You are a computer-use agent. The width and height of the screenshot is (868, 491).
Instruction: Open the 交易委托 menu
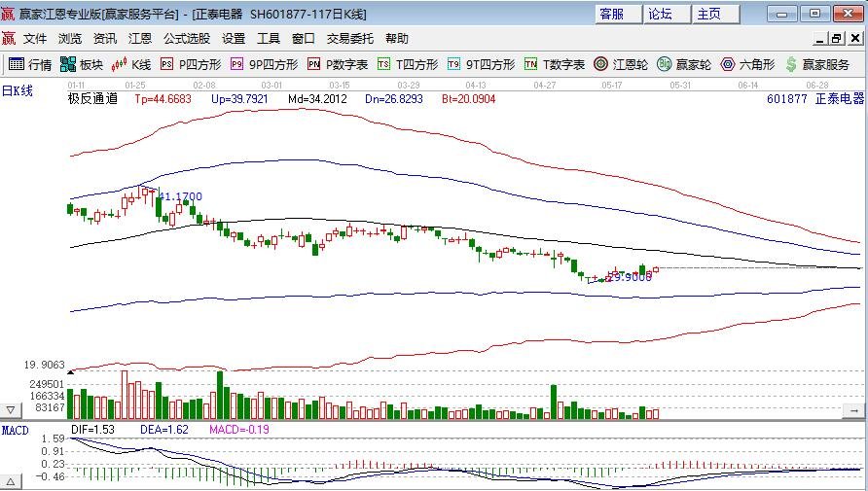click(350, 39)
